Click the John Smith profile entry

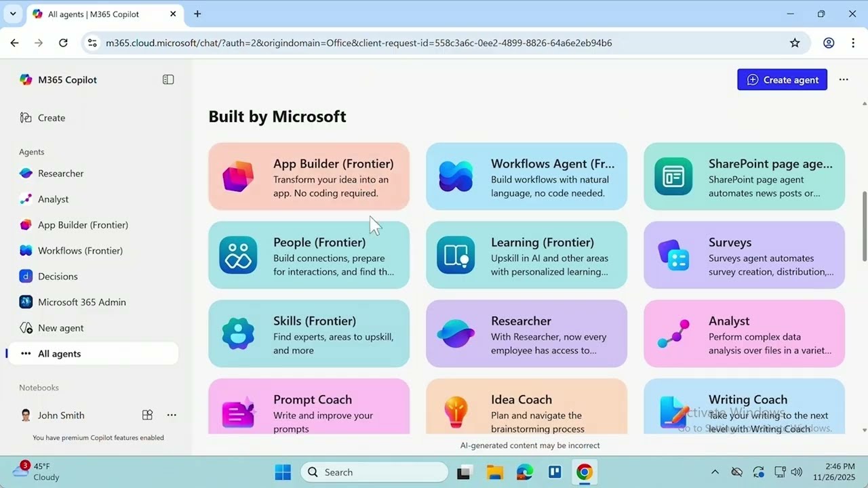[52, 415]
